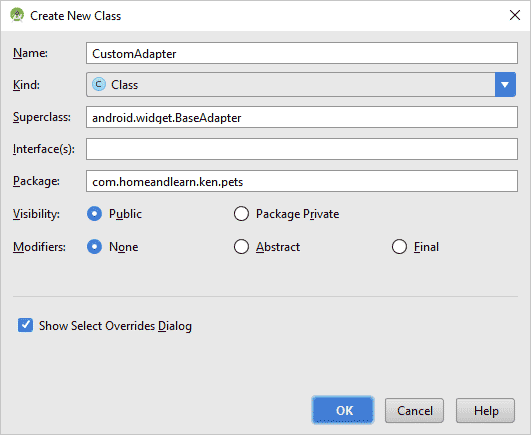Click the Superclass label
531x435 pixels.
[42, 117]
